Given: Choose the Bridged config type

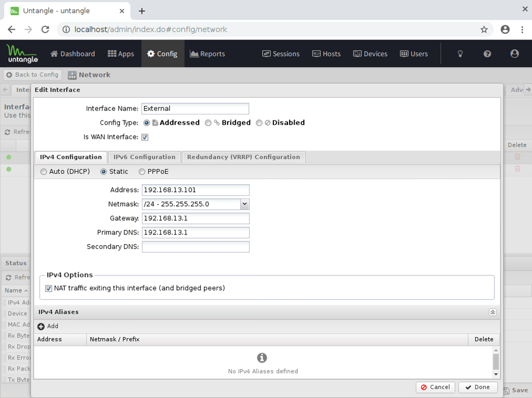Looking at the screenshot, I should coord(208,123).
